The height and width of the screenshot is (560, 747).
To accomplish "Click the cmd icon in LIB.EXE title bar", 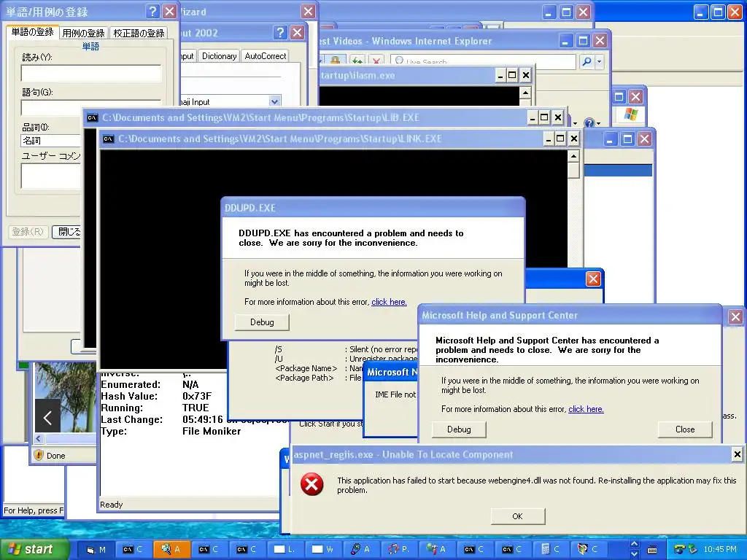I will pos(93,118).
